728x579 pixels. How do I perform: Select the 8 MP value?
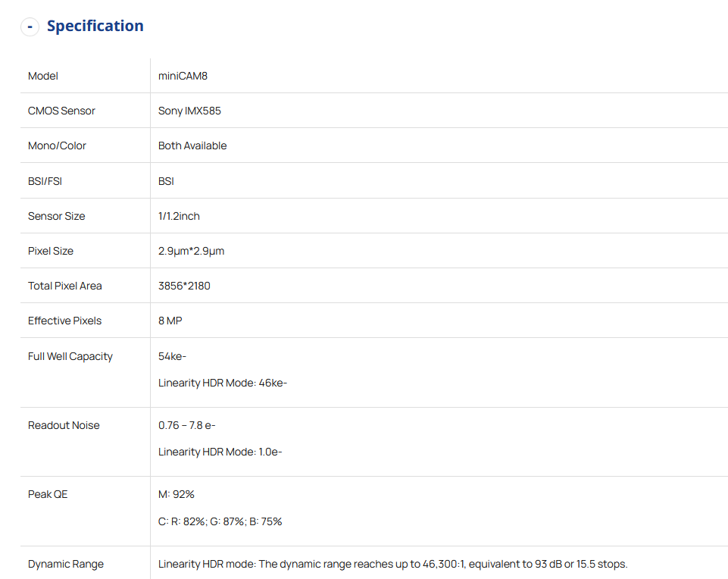(170, 321)
